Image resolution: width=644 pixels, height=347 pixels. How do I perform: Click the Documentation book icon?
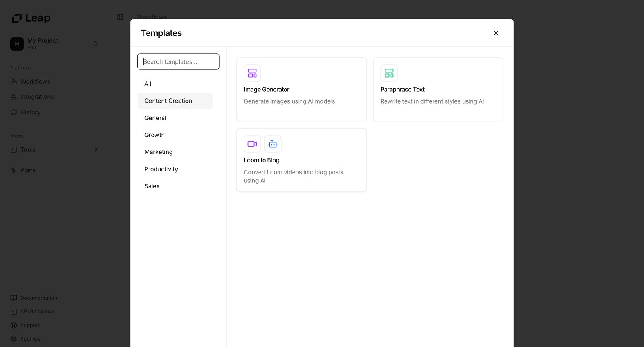click(14, 298)
